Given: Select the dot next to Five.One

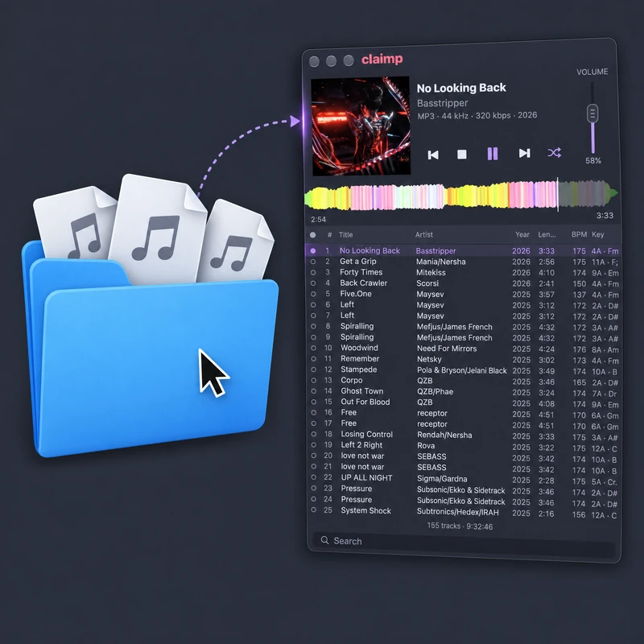Looking at the screenshot, I should point(313,294).
